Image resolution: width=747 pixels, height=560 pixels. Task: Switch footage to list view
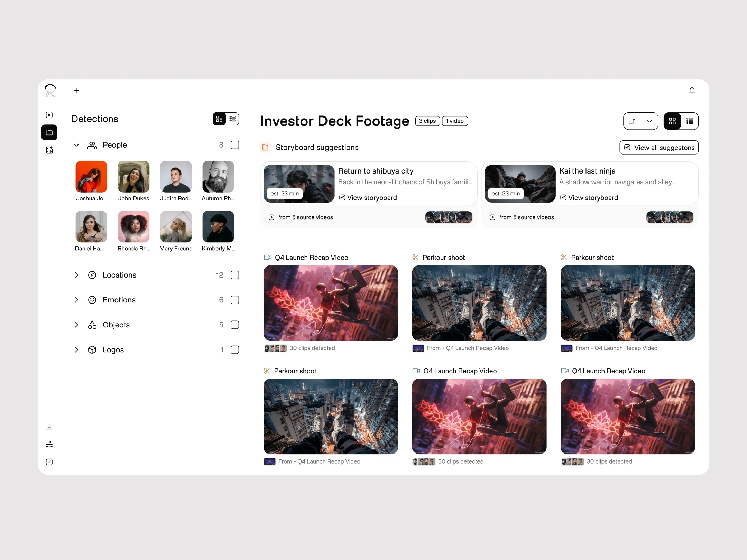(690, 121)
